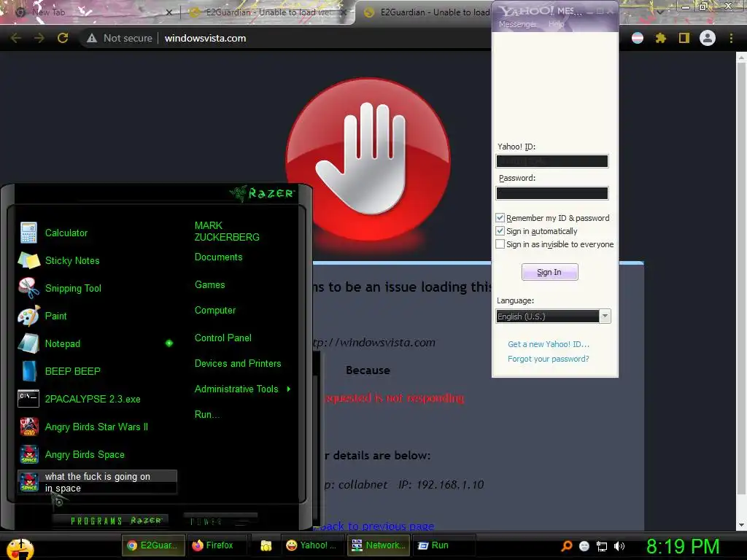The height and width of the screenshot is (560, 747).
Task: Check Sign in as invisible to everyone
Action: coord(500,244)
